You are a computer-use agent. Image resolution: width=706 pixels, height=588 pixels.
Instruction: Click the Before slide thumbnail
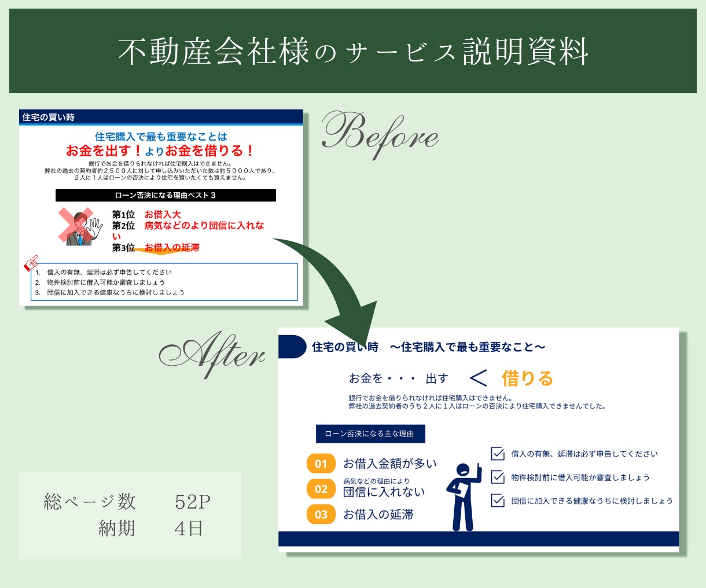pyautogui.click(x=161, y=207)
